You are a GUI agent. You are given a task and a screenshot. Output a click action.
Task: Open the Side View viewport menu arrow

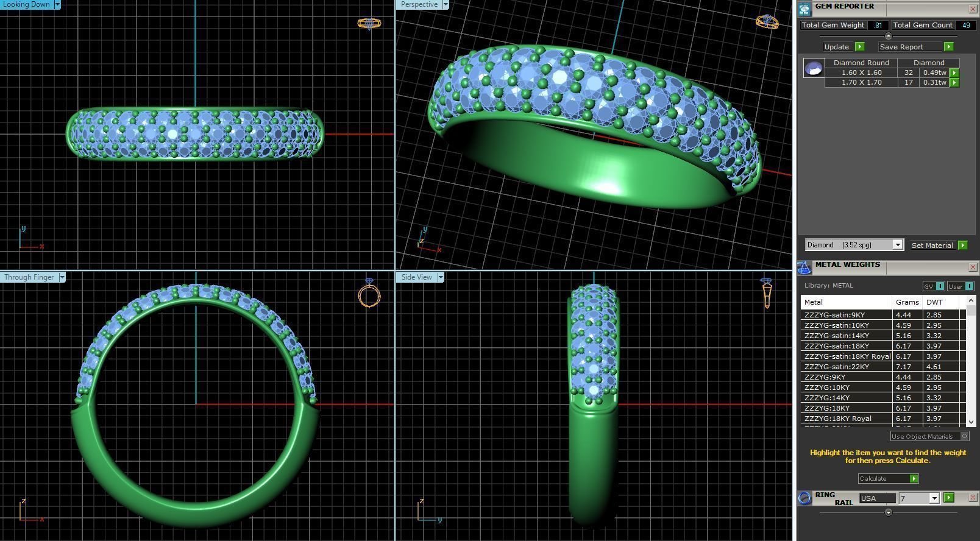tap(440, 277)
